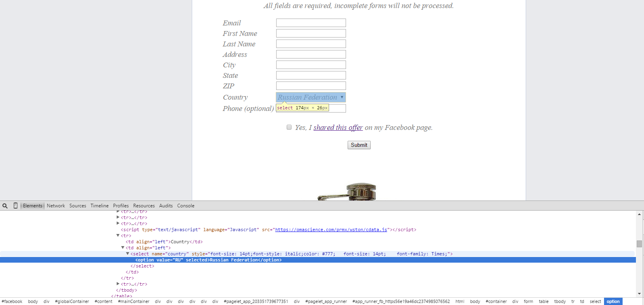Screen dimensions: 644x305
Task: Select the html breadcrumb
Action: (x=460, y=301)
